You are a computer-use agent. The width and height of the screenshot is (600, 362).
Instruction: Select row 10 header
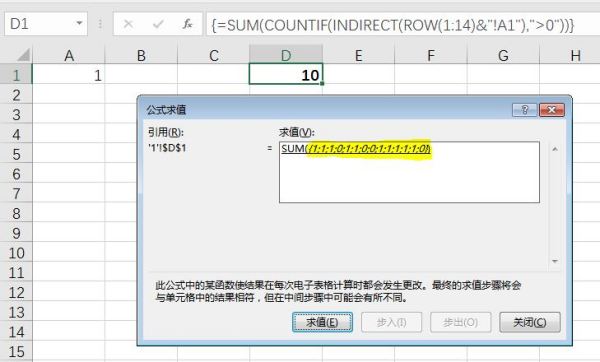[16, 253]
